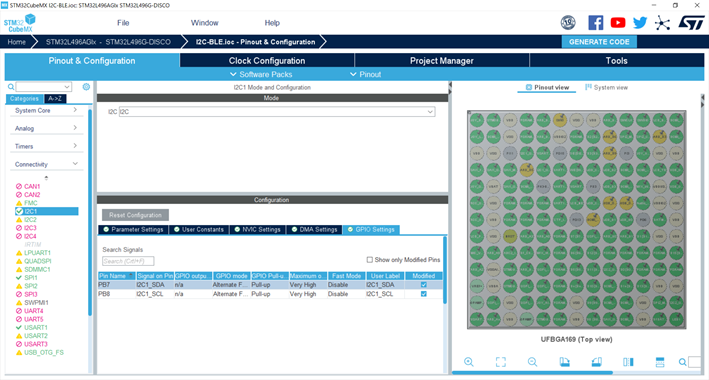This screenshot has width=709, height=380.
Task: Toggle Show only Modified Pins checkbox
Action: tap(369, 260)
